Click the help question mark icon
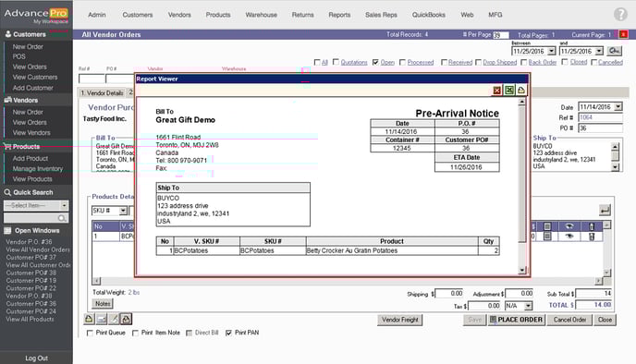The image size is (636, 364). [620, 14]
